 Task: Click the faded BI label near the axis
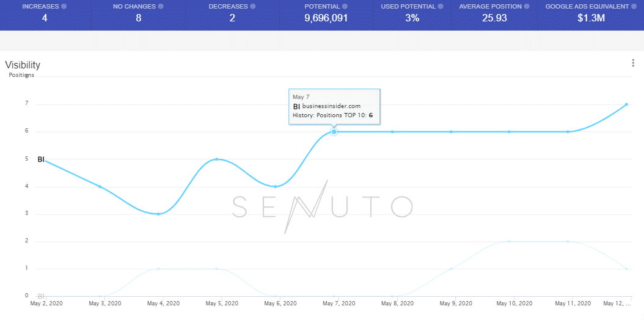[x=41, y=296]
